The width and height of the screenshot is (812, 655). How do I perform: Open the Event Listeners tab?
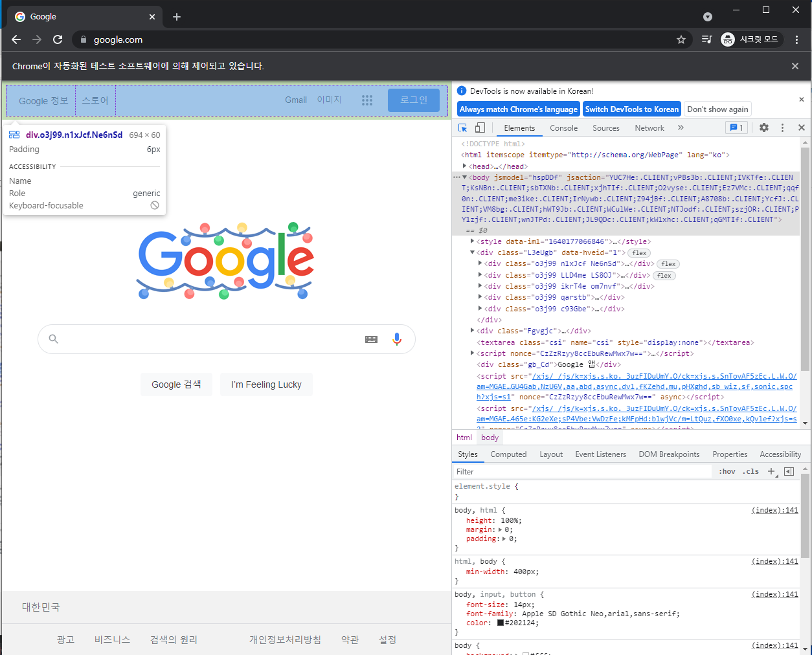click(x=601, y=454)
